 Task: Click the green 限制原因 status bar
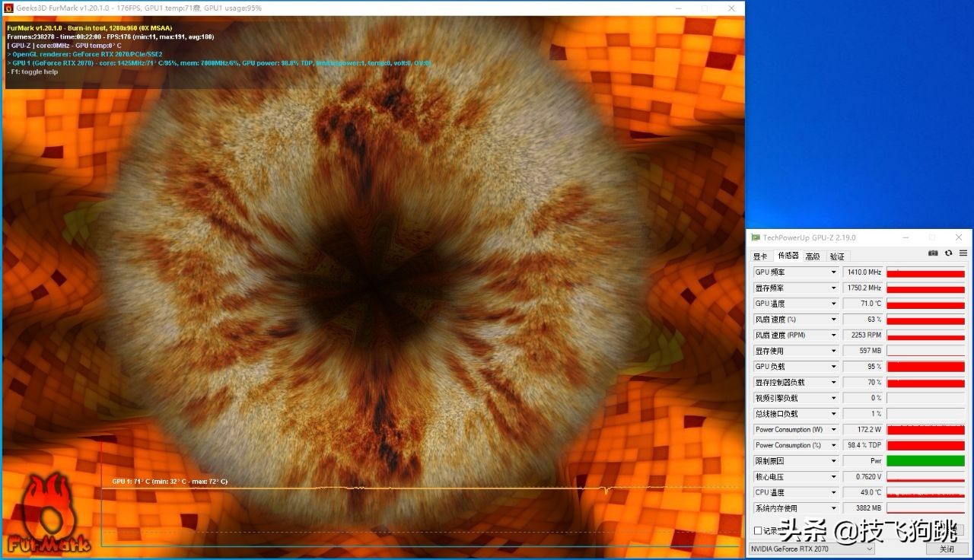coord(925,461)
